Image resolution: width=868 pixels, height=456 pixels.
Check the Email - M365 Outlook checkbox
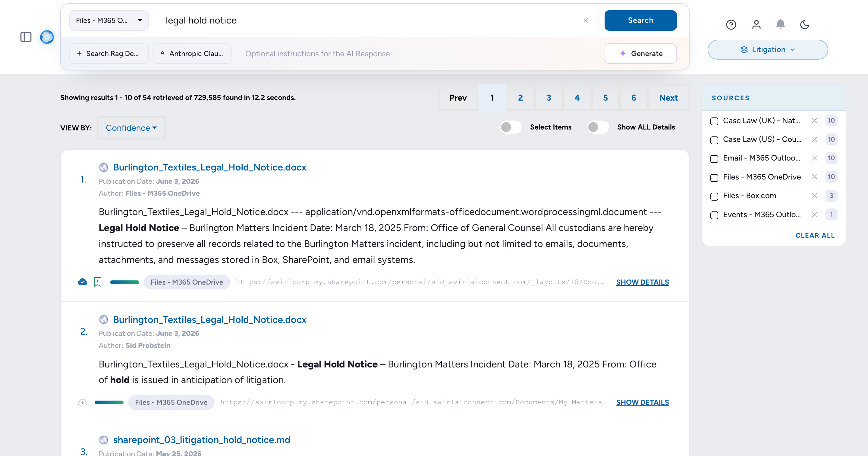(714, 159)
